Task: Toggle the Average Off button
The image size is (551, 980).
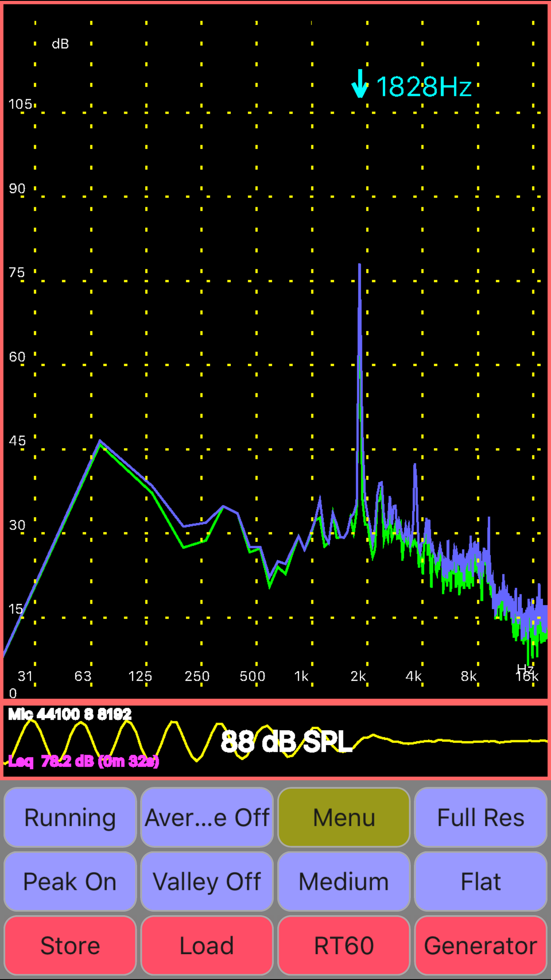Action: (x=207, y=818)
